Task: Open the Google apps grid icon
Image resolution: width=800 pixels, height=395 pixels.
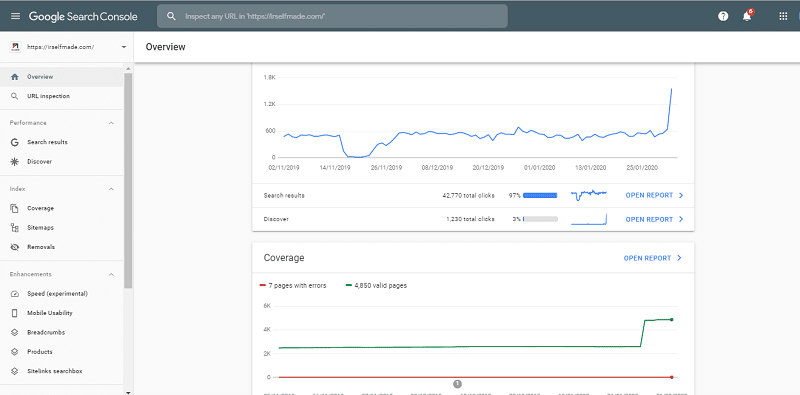Action: tap(783, 16)
